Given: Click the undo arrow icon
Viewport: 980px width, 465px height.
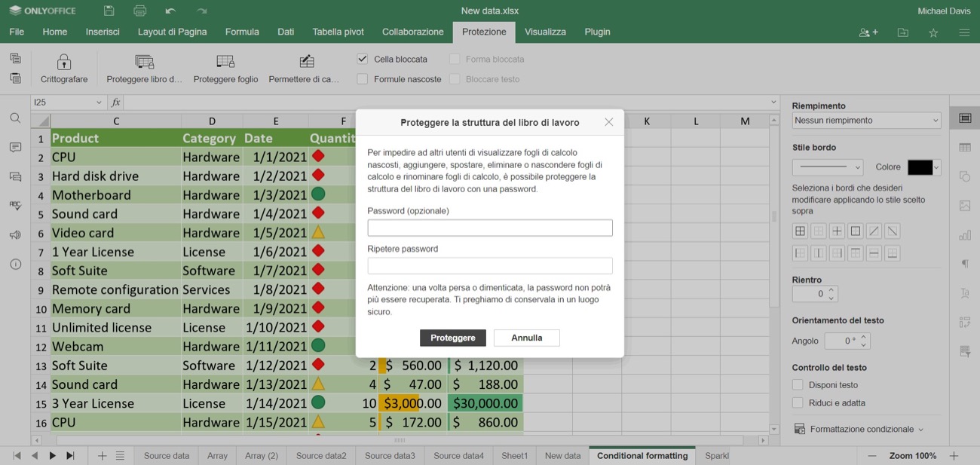Looking at the screenshot, I should [170, 11].
